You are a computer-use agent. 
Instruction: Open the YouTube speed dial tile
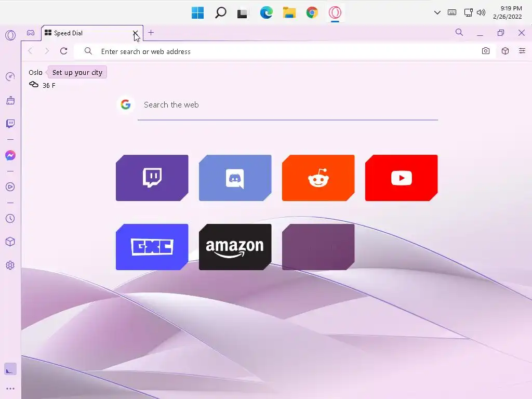(x=402, y=178)
